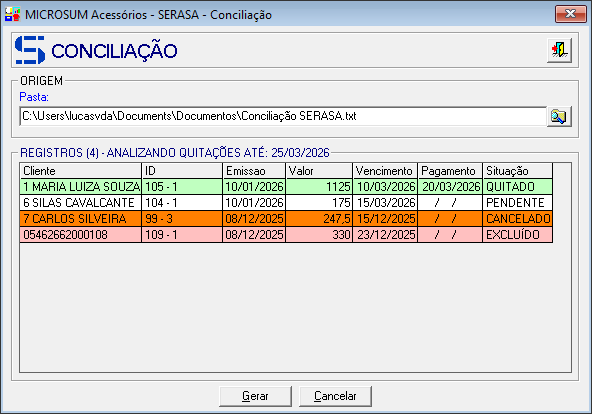Click the value cell 330
The height and width of the screenshot is (414, 592).
(319, 235)
